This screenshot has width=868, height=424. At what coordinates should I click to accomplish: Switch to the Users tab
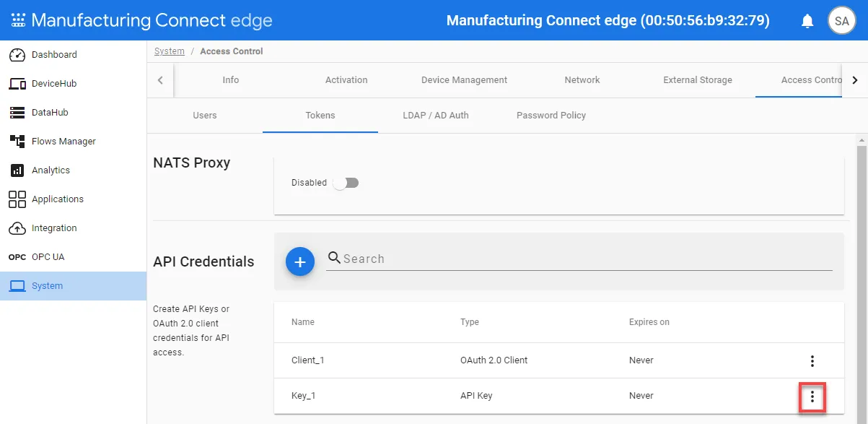click(205, 116)
